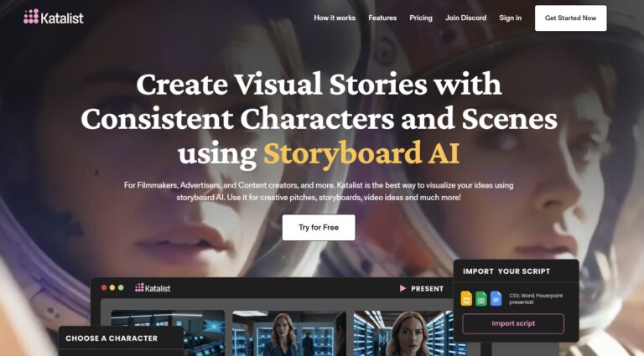Click the red window dot in mockup
This screenshot has height=356, width=644.
point(104,287)
